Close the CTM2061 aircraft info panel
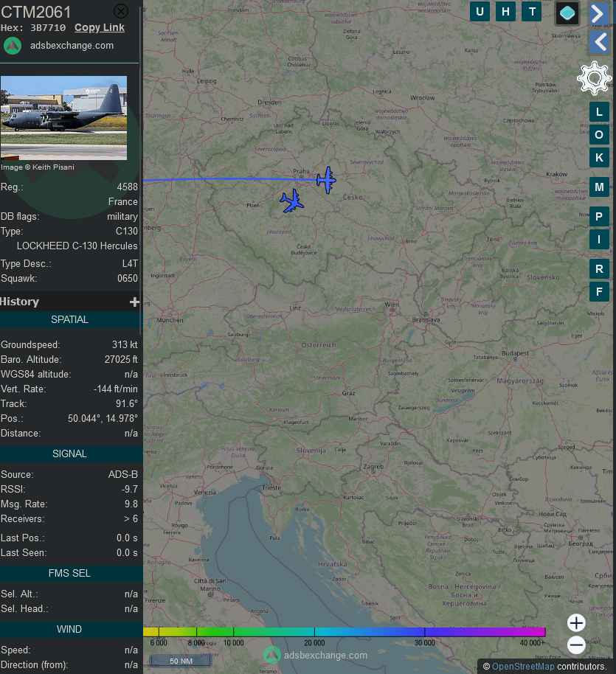The image size is (616, 674). click(x=121, y=11)
